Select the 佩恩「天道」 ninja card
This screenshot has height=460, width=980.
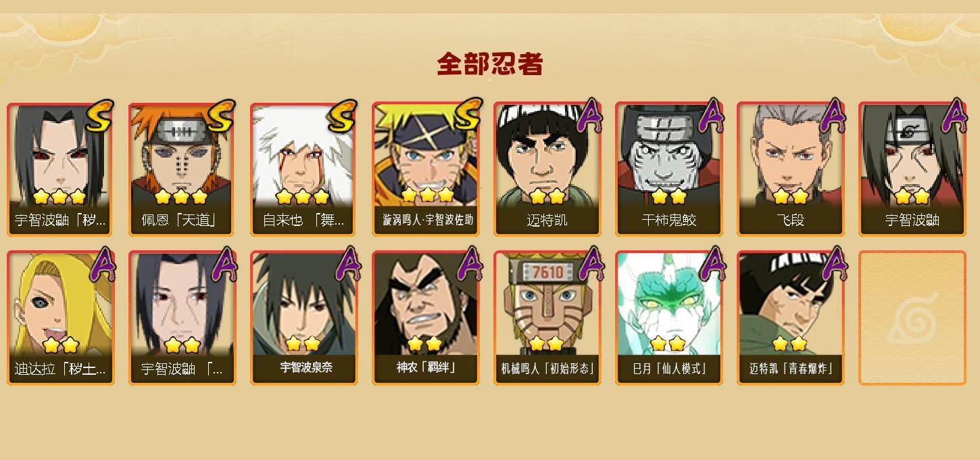coord(182,169)
